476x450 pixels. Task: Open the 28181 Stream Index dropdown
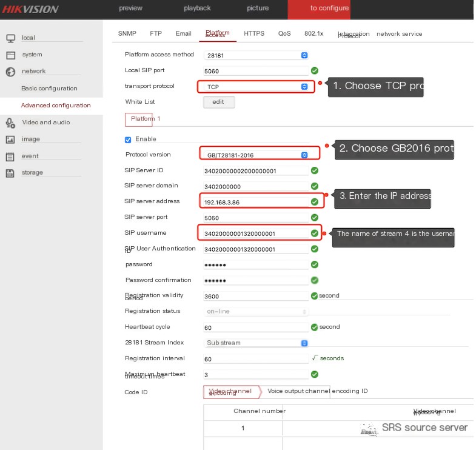pyautogui.click(x=256, y=343)
